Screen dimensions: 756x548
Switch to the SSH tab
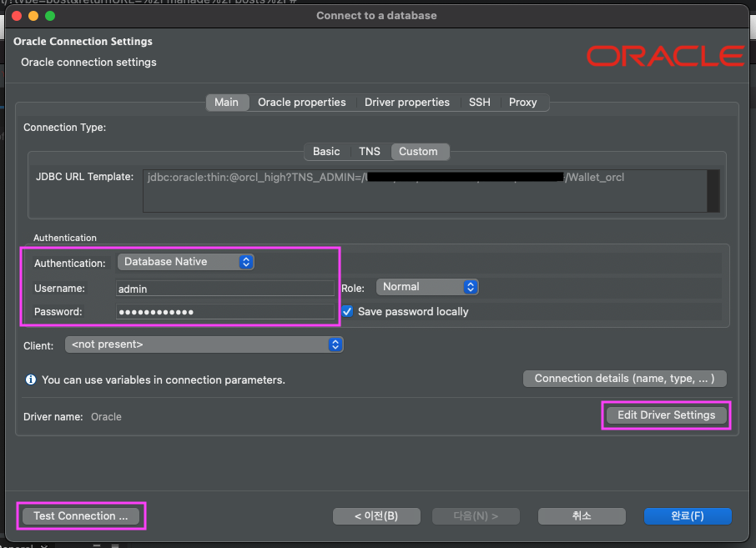pyautogui.click(x=479, y=103)
